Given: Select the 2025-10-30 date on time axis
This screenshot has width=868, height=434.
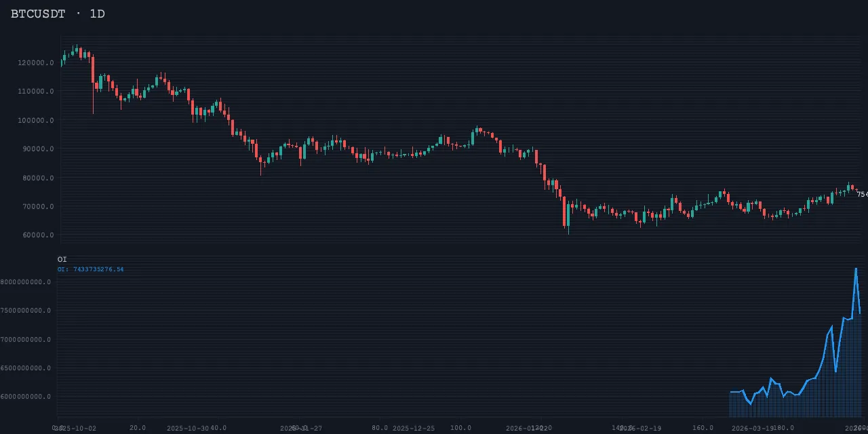Looking at the screenshot, I should click(x=187, y=428).
